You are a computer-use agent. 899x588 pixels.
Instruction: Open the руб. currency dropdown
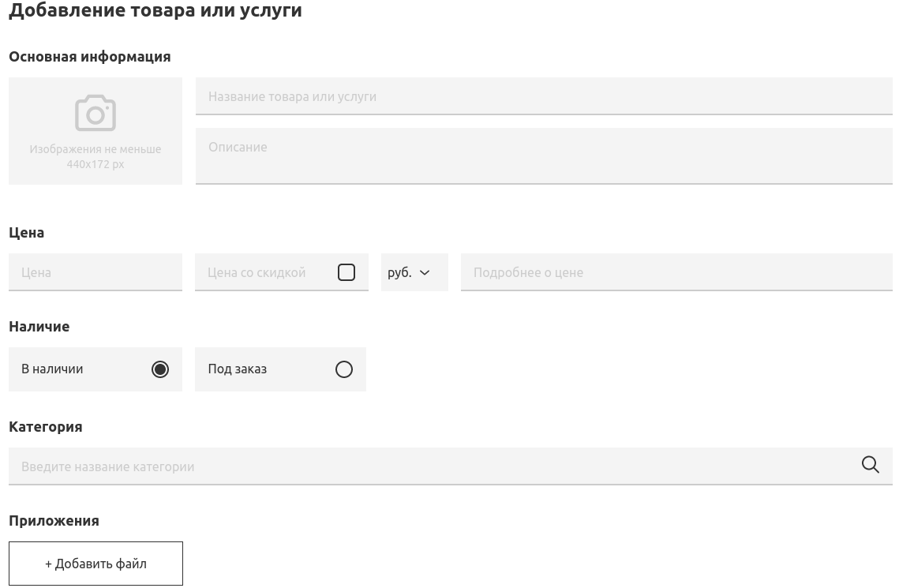[x=414, y=272]
